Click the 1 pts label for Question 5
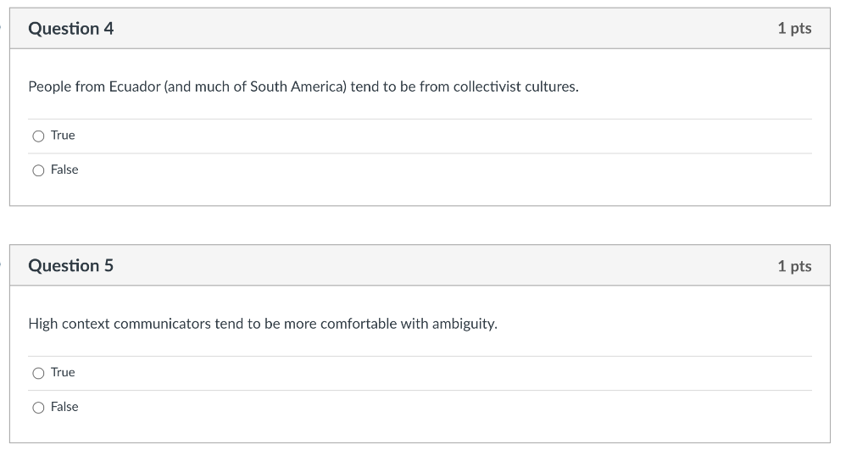The width and height of the screenshot is (868, 467). coord(794,266)
